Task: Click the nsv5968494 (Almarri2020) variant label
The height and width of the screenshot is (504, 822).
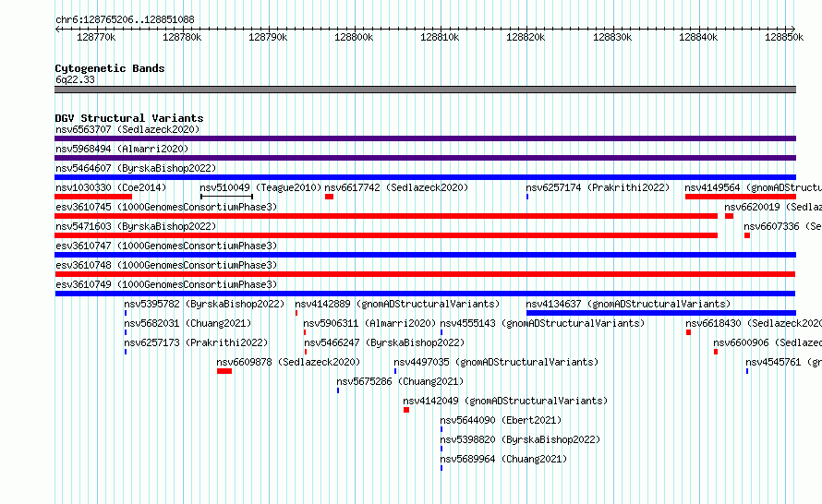Action: point(122,149)
